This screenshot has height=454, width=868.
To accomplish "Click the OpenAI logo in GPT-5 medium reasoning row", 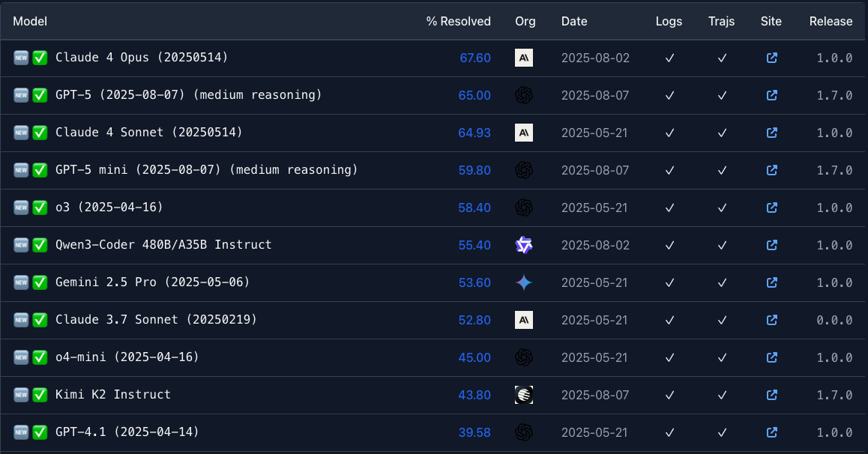I will point(524,95).
